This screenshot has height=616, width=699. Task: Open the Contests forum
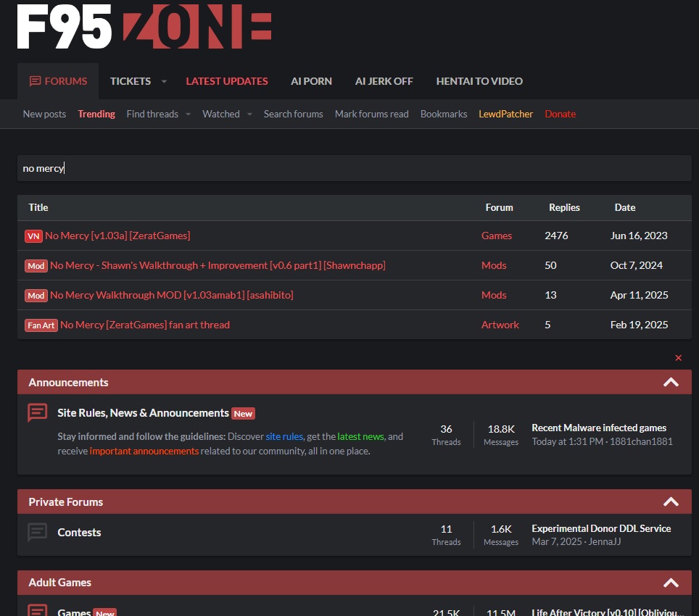pyautogui.click(x=79, y=533)
